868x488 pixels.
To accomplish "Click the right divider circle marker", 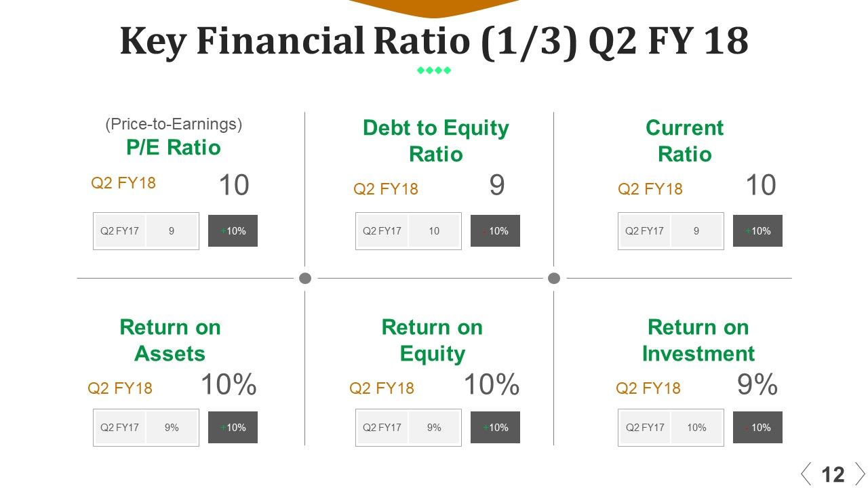I will [x=554, y=278].
